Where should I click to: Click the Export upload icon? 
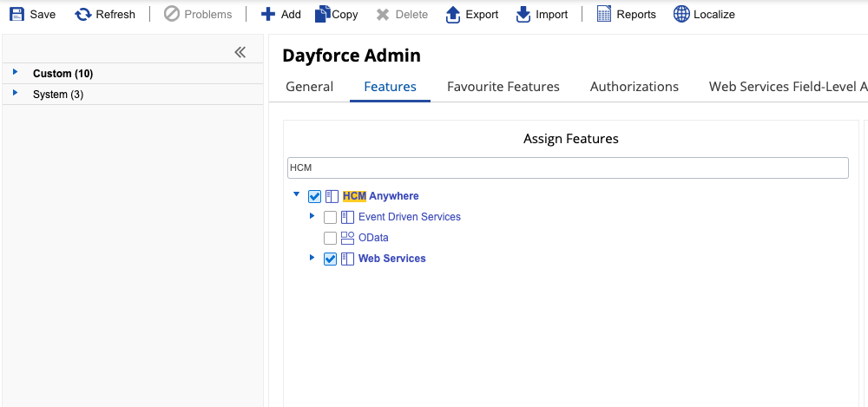coord(452,14)
